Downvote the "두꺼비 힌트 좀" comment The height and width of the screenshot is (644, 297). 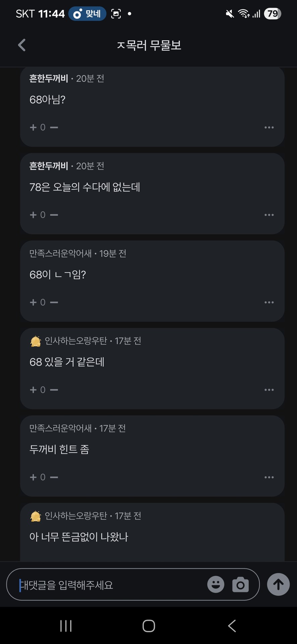(54, 477)
